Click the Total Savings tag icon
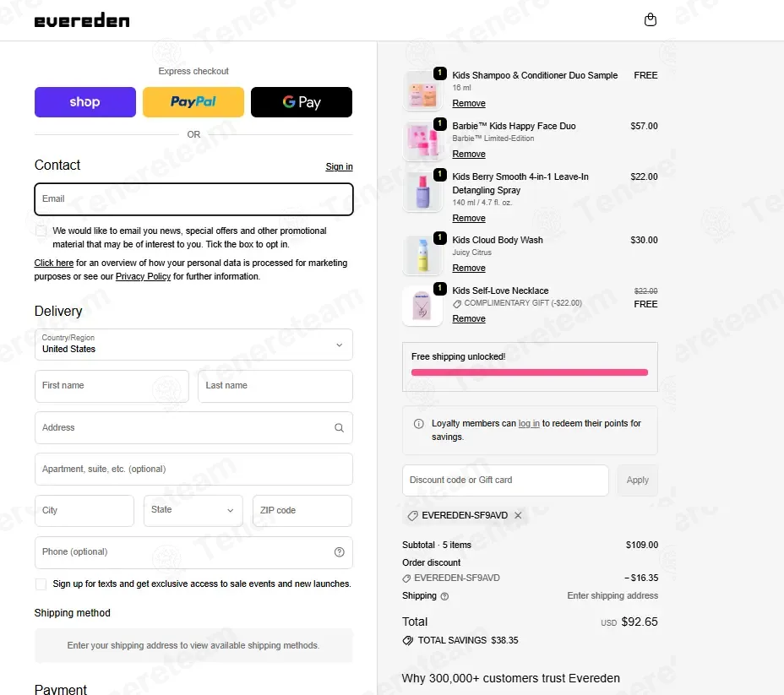 407,641
